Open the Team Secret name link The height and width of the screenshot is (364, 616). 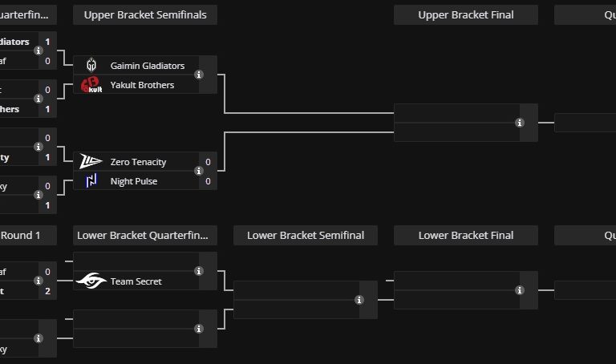click(136, 281)
